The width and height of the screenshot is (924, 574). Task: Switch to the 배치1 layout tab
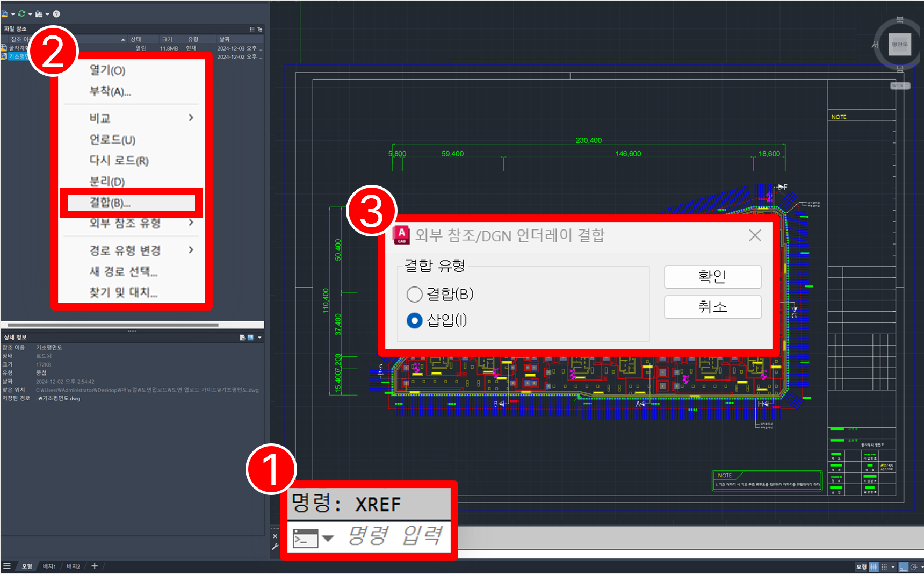(x=49, y=566)
